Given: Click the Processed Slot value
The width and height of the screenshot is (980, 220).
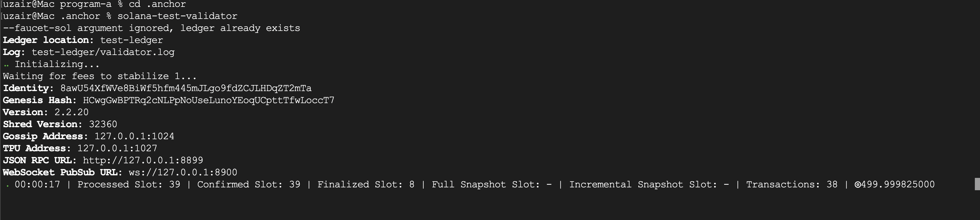Looking at the screenshot, I should 174,184.
